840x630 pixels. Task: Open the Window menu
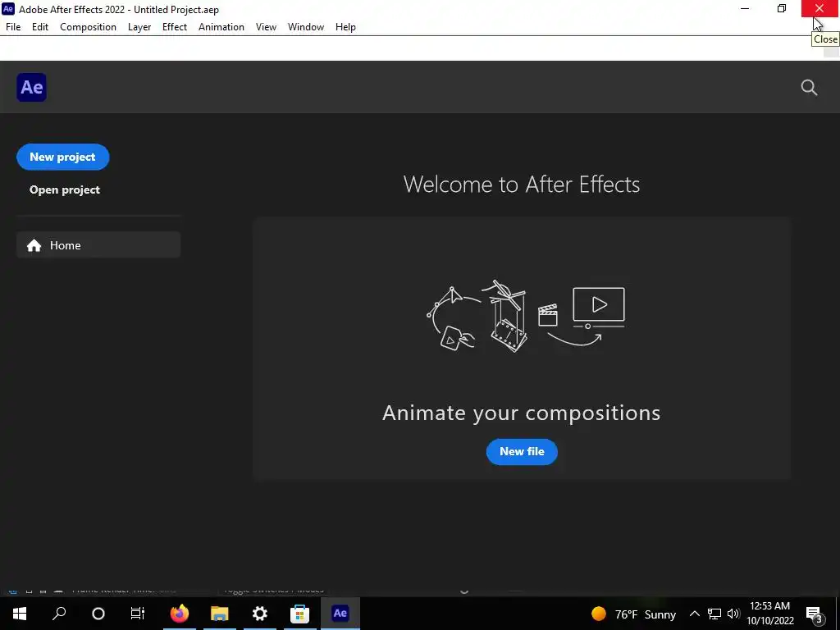tap(306, 27)
